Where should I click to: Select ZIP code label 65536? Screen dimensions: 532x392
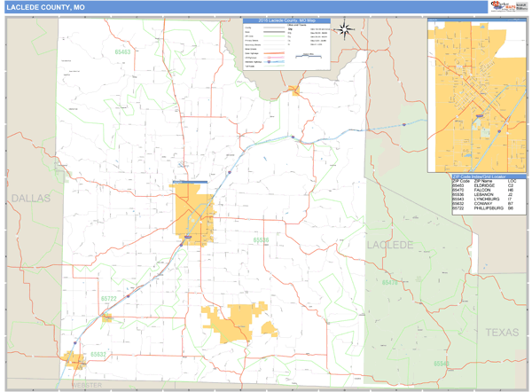pyautogui.click(x=261, y=240)
